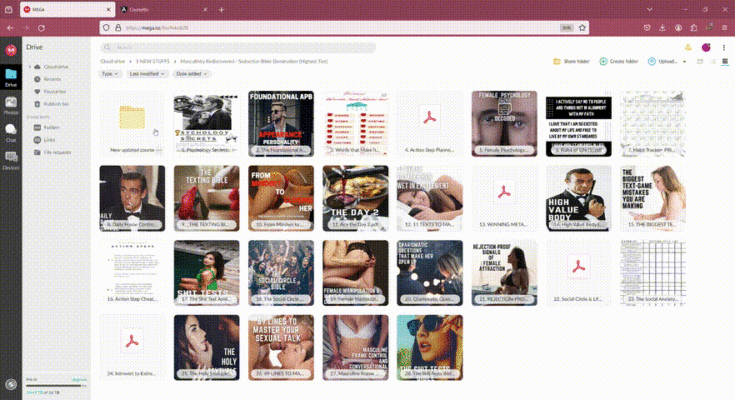Select Favourites in Drive sidebar
Image resolution: width=735 pixels, height=400 pixels.
52,91
